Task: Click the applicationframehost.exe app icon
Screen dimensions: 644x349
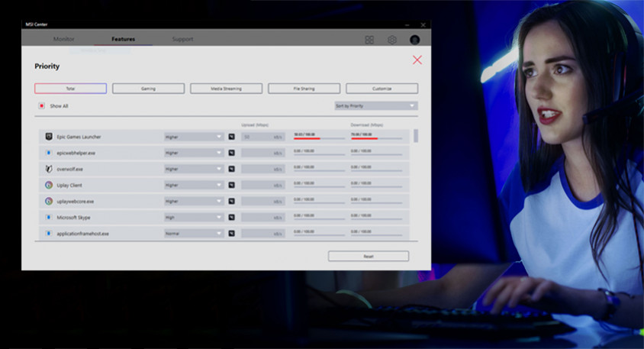Action: pyautogui.click(x=49, y=234)
